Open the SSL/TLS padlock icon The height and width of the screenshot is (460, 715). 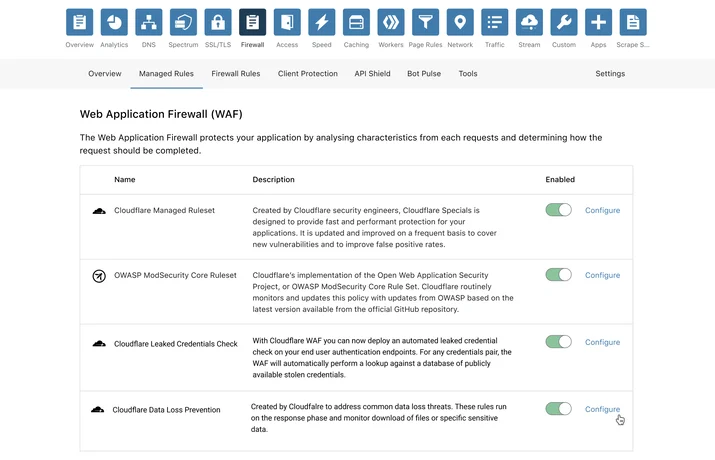[x=218, y=22]
